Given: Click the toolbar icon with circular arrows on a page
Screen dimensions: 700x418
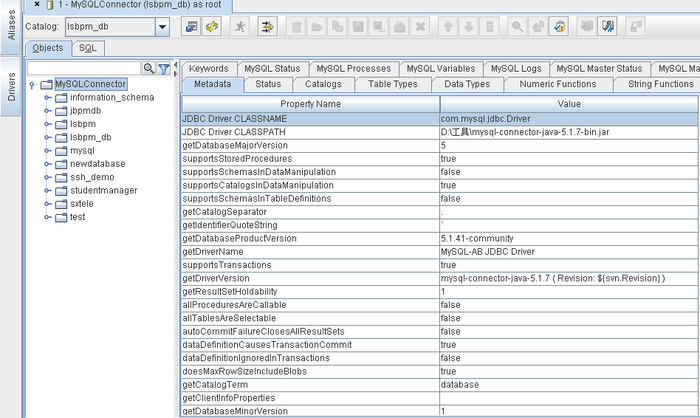Looking at the screenshot, I should pyautogui.click(x=561, y=27).
